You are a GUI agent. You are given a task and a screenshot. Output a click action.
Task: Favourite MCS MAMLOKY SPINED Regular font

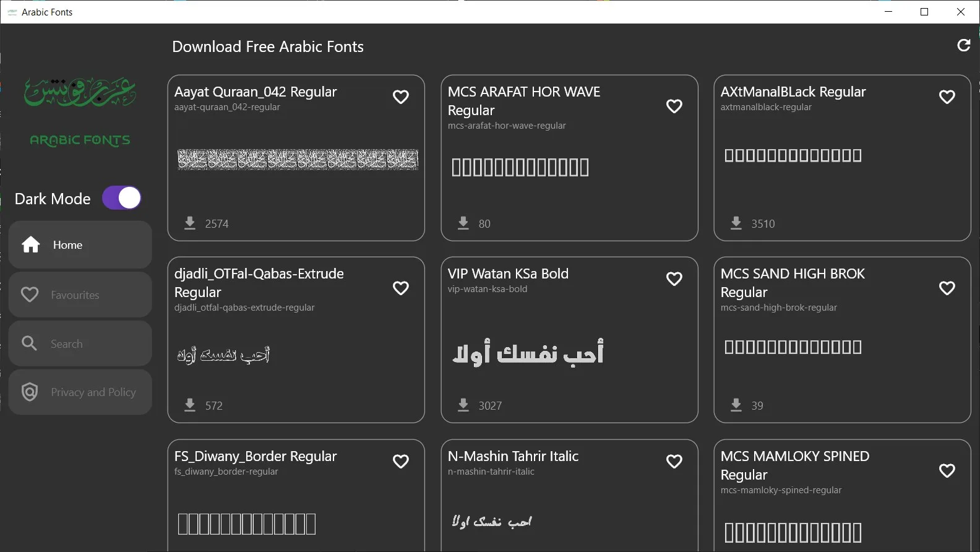[947, 470]
